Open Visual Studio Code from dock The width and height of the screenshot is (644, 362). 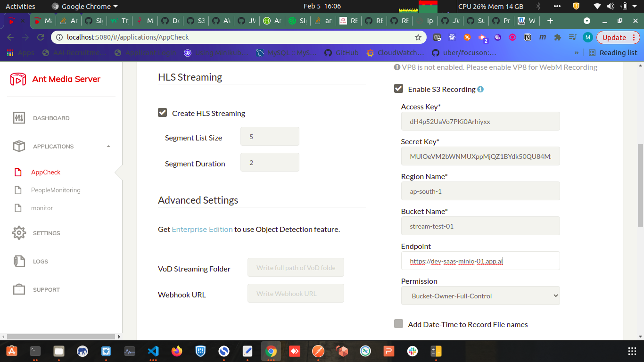point(153,351)
